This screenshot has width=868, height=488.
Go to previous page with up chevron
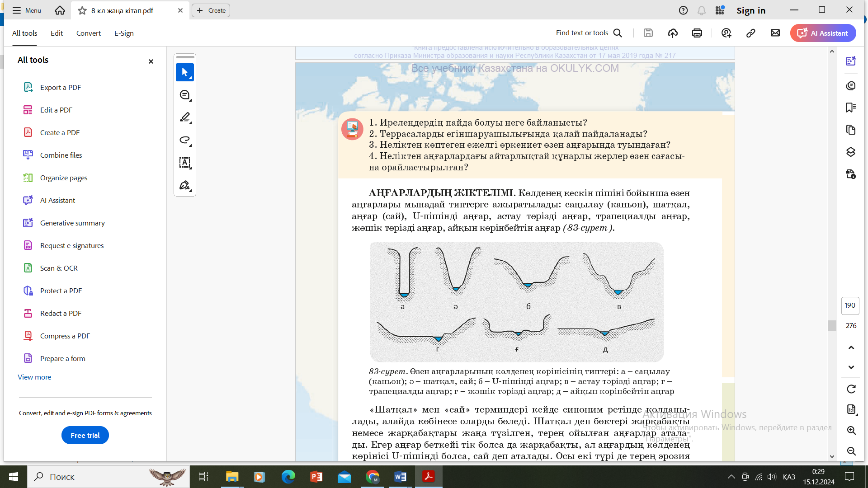(x=851, y=347)
